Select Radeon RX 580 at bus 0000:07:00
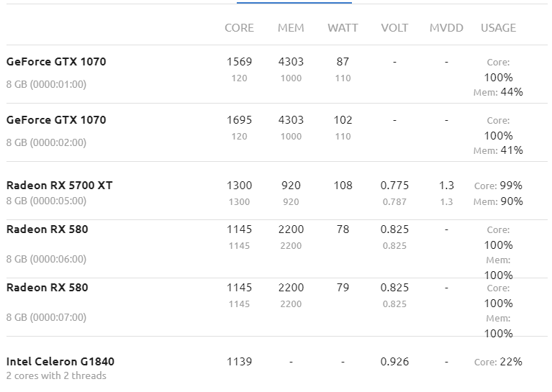 point(47,288)
